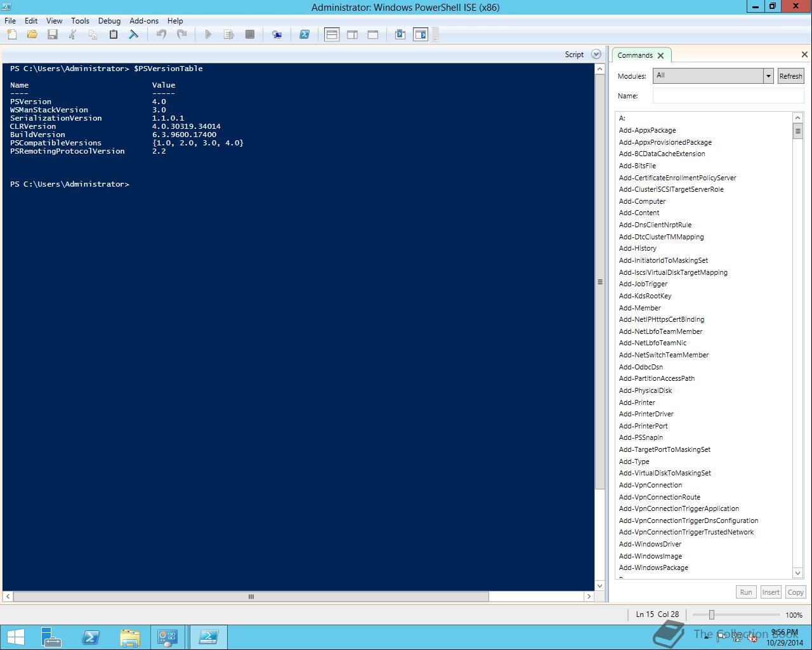Toggle Command Add-on pane icon
812x650 pixels.
[421, 35]
